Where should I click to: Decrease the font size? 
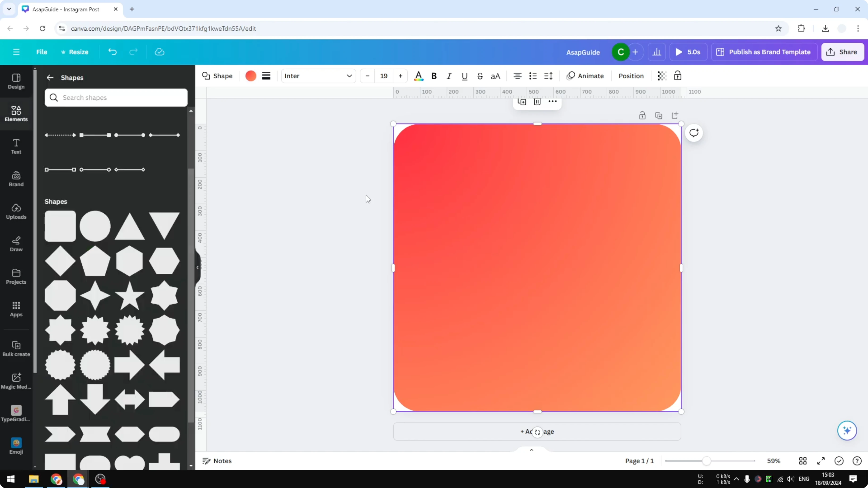pyautogui.click(x=368, y=76)
